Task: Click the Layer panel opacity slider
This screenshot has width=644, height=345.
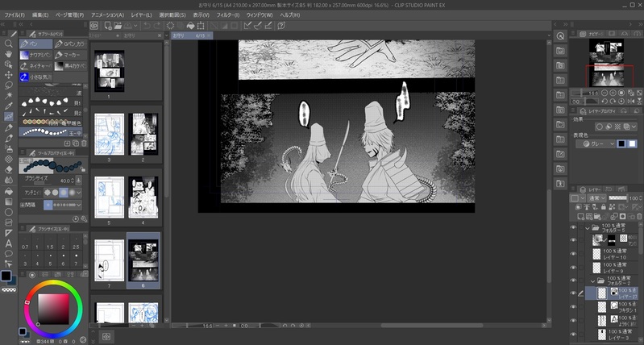Action: click(617, 198)
